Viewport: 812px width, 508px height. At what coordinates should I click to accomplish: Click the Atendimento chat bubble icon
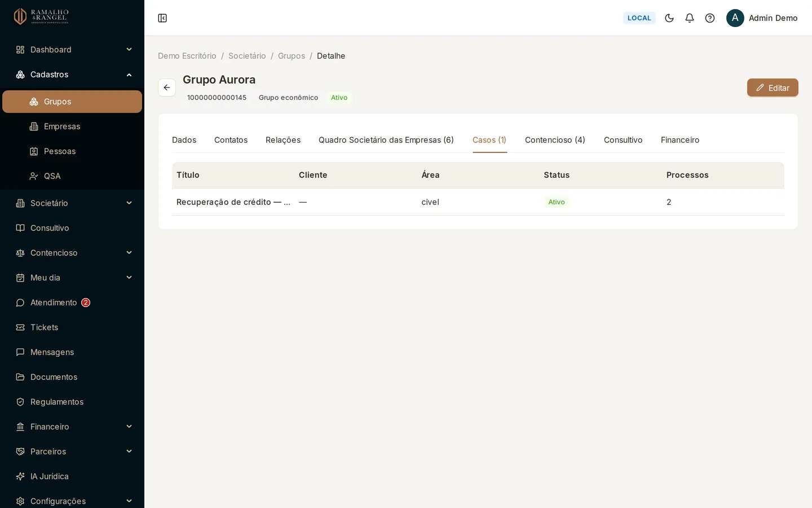pyautogui.click(x=20, y=303)
